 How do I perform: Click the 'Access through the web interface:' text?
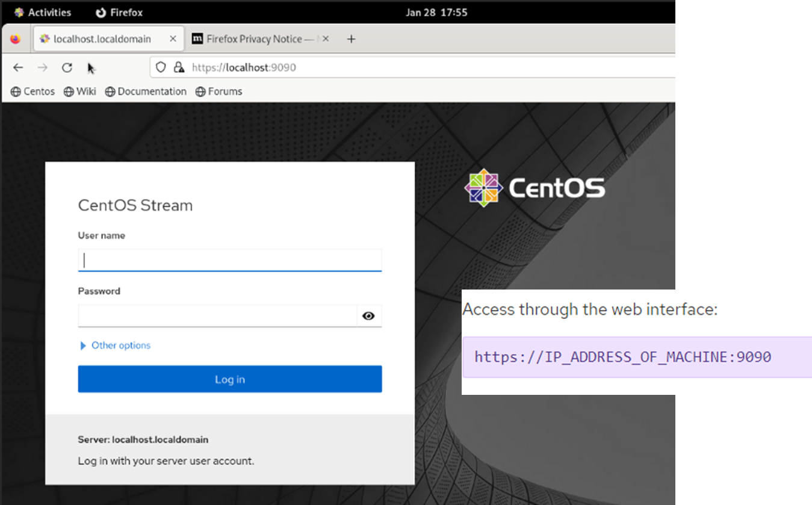(x=590, y=309)
